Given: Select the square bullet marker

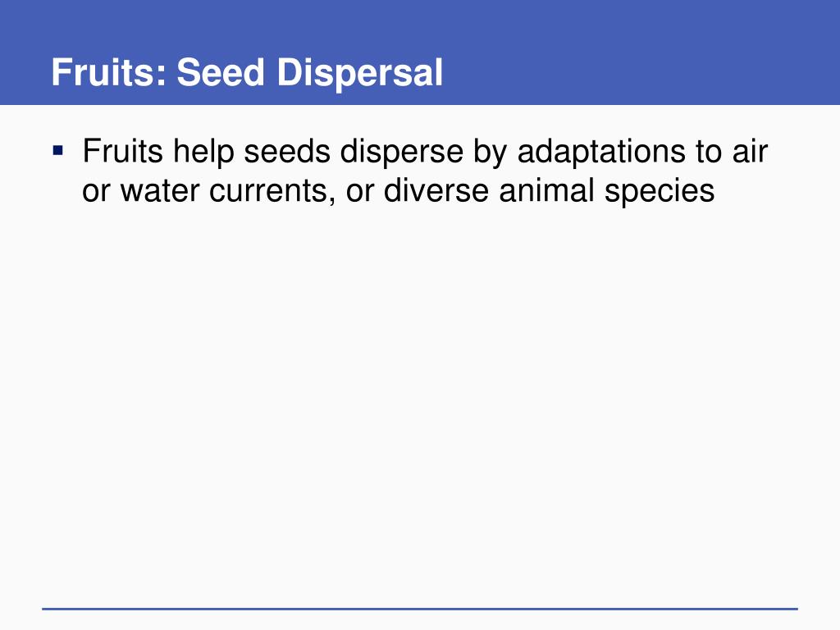Looking at the screenshot, I should [x=58, y=150].
